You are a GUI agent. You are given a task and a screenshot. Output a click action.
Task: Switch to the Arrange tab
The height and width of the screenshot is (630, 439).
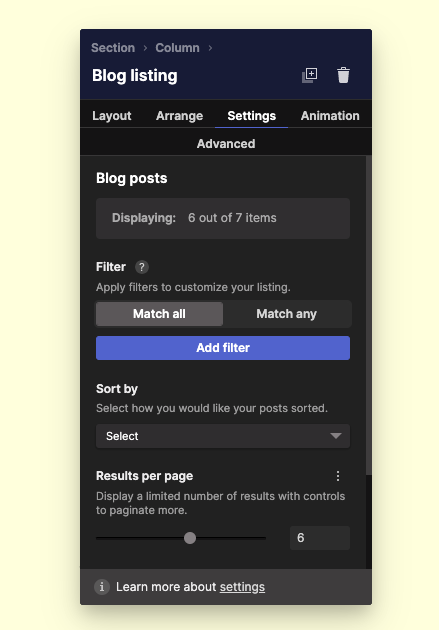(180, 116)
